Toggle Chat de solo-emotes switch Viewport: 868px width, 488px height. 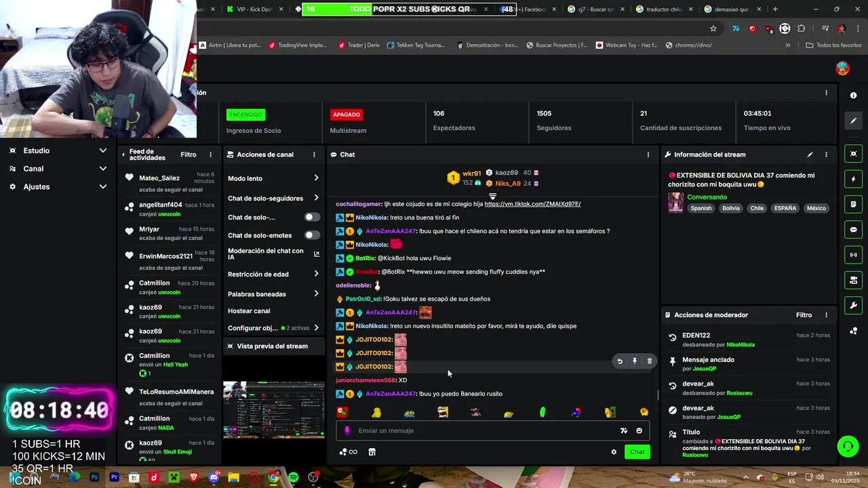point(312,235)
